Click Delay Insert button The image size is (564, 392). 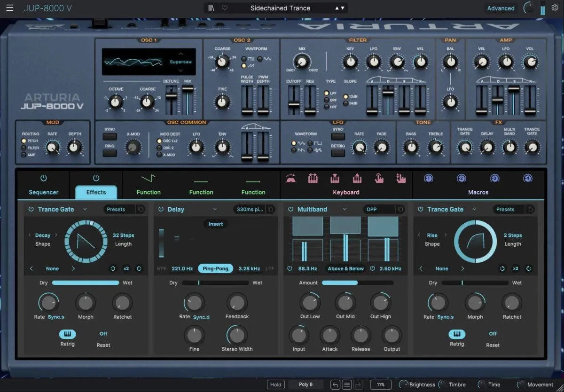pos(216,224)
